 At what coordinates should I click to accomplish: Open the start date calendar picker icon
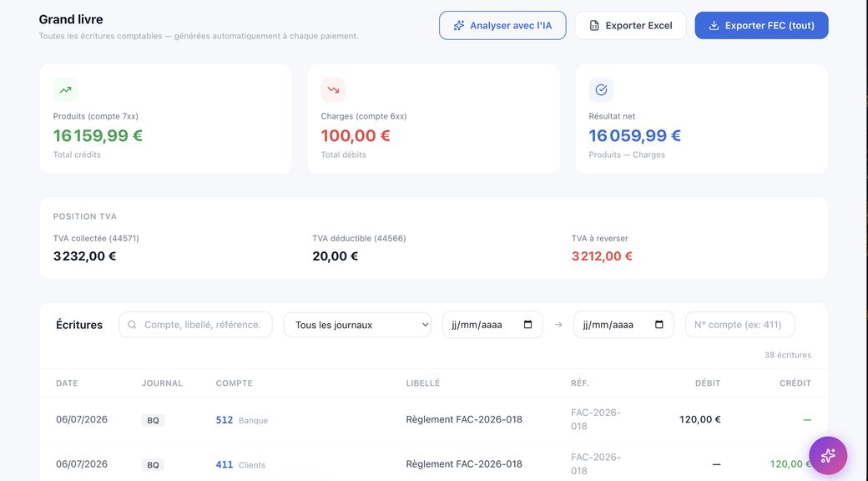tap(527, 325)
